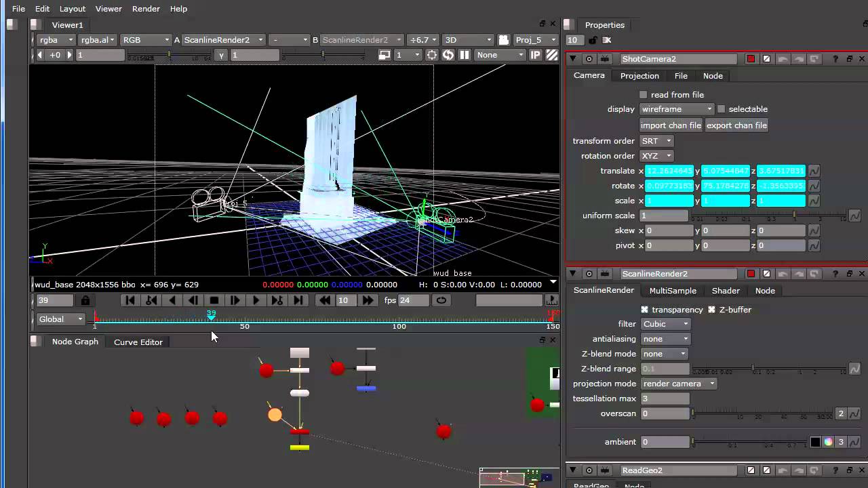Open the 3D view mode dropdown
This screenshot has height=488, width=868.
click(468, 40)
